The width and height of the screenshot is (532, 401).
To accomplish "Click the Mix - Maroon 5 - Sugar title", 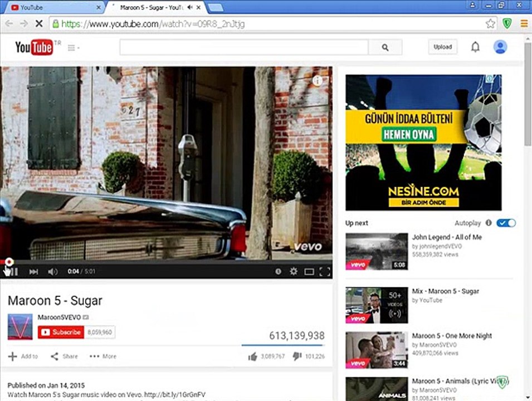I will tap(446, 291).
